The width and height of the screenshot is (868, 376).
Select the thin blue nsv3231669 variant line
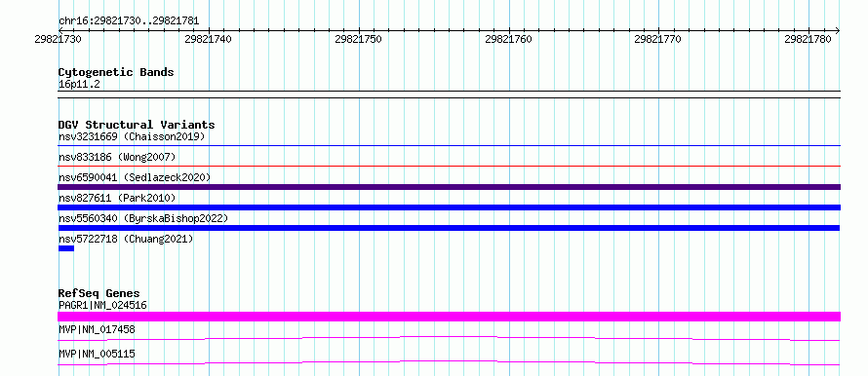coord(449,146)
